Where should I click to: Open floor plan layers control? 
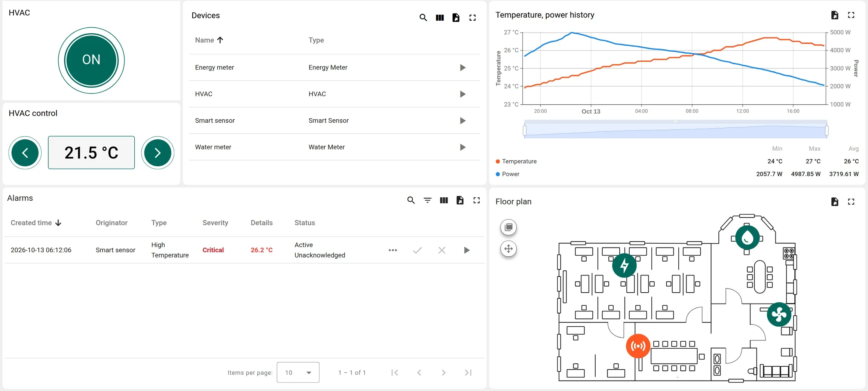[x=508, y=227]
